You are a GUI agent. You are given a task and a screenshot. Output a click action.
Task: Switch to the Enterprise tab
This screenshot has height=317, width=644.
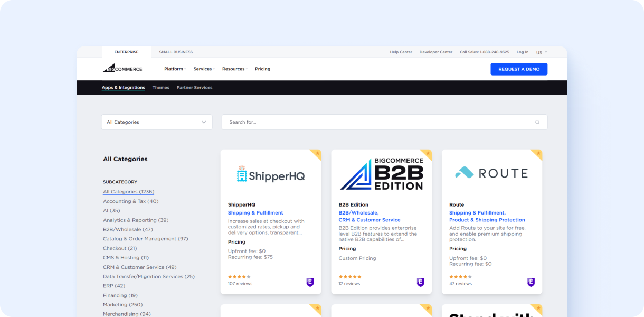point(126,52)
